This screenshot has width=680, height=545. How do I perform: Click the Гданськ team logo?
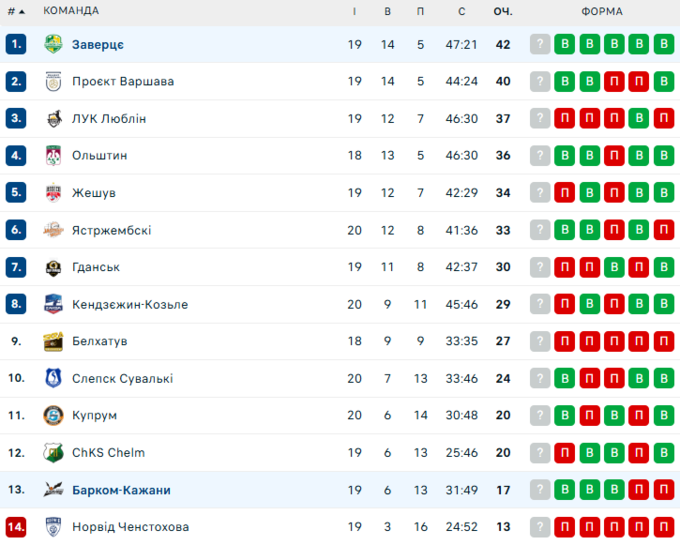[x=53, y=267]
